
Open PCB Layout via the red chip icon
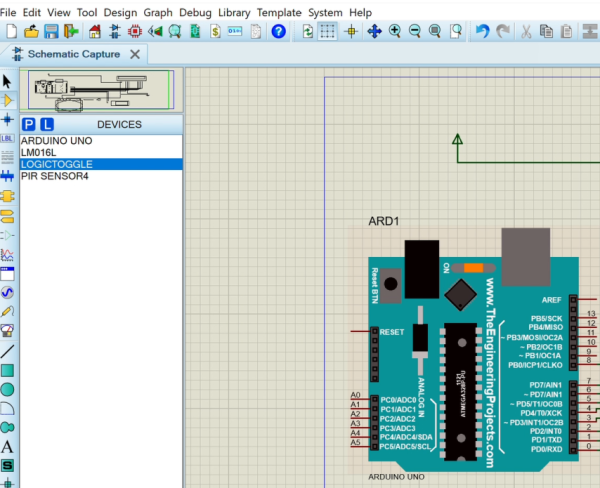[135, 31]
